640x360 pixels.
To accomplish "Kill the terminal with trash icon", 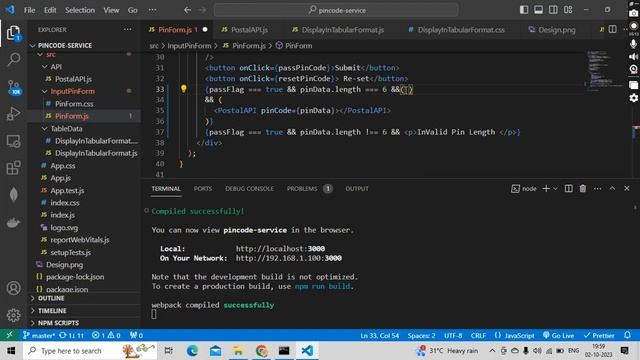I will tap(583, 188).
